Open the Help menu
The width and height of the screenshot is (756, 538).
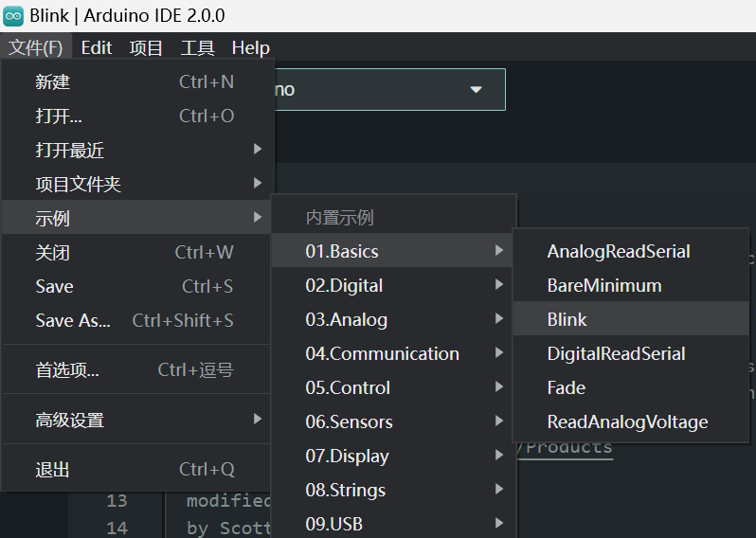pyautogui.click(x=251, y=47)
